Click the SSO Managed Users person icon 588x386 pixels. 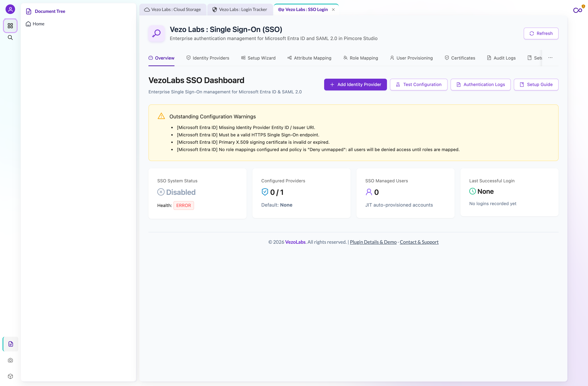tap(369, 192)
